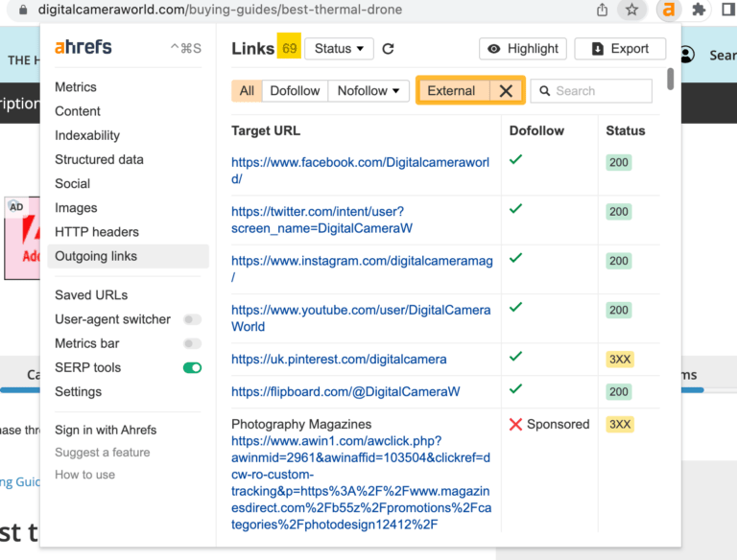Screen dimensions: 737x560
Task: Open the Instagram digitalcameramag link
Action: 362,269
